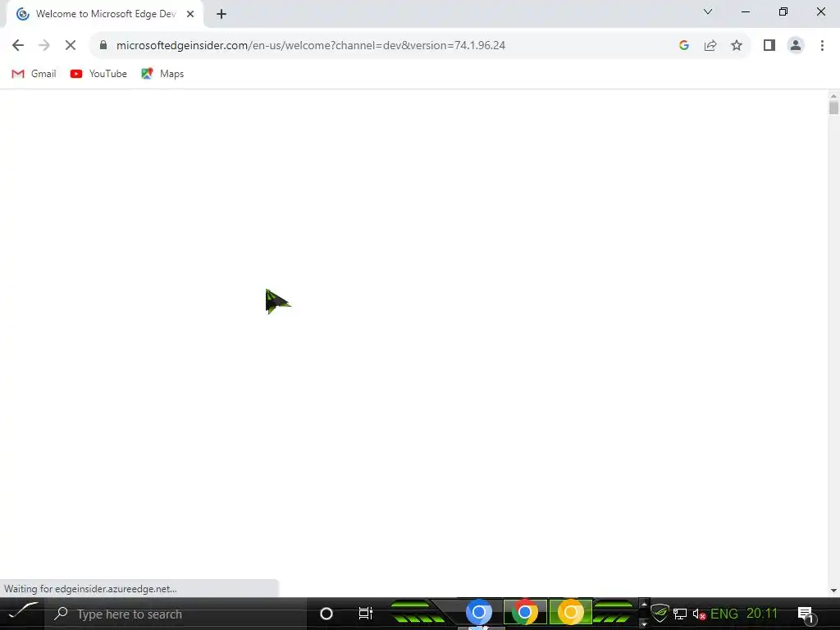Switch to the blue Chromium taskbar app
This screenshot has width=840, height=630.
479,612
